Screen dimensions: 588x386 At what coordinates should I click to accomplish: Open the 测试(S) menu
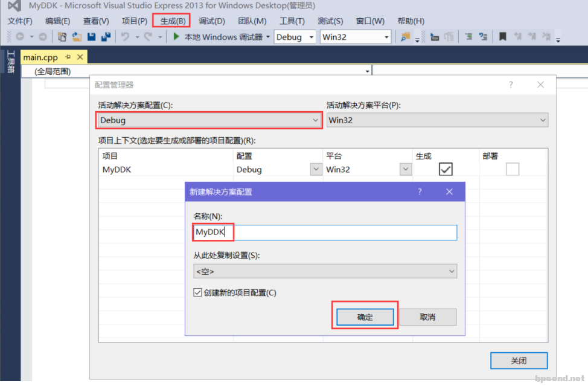click(x=330, y=21)
